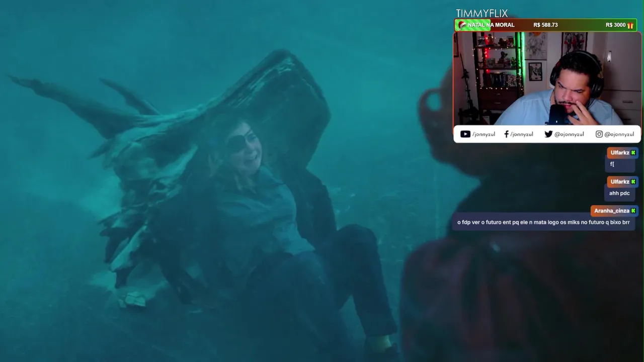Click the badge beside Ulfarkz's 'ahh pdc' message

coord(633,182)
